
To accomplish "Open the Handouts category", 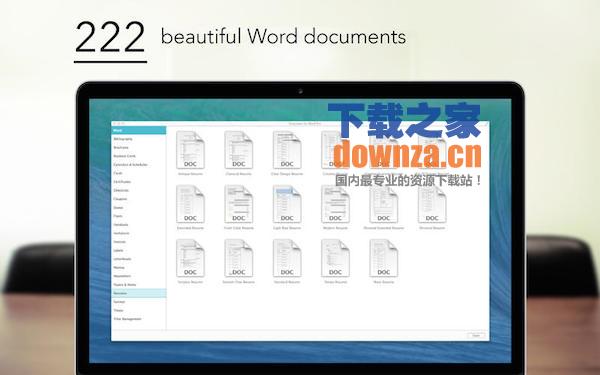I will tap(121, 225).
